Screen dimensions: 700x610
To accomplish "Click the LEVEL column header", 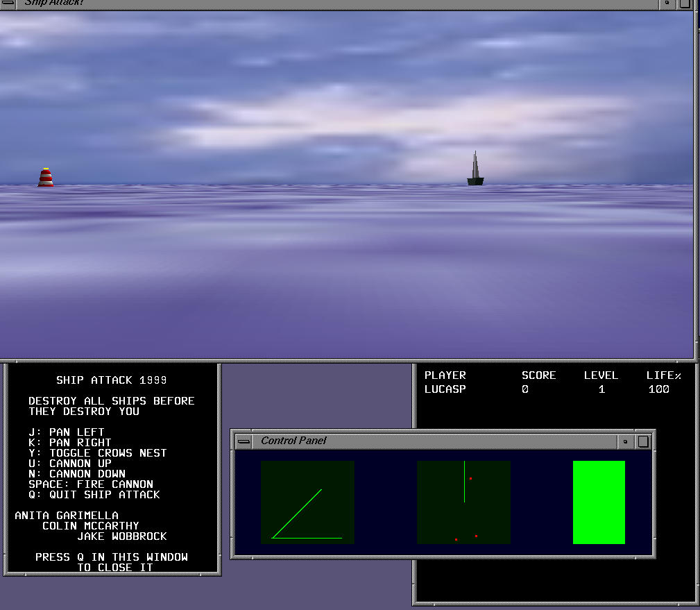I will [x=600, y=375].
